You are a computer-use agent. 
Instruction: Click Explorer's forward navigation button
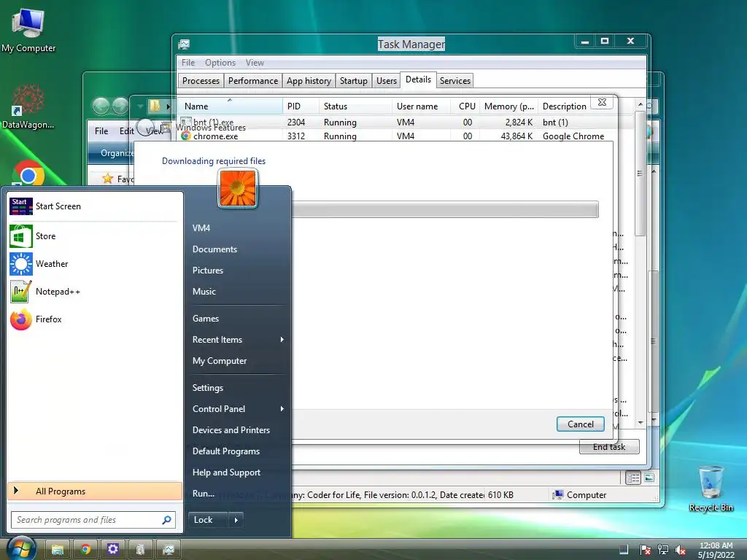coord(120,106)
